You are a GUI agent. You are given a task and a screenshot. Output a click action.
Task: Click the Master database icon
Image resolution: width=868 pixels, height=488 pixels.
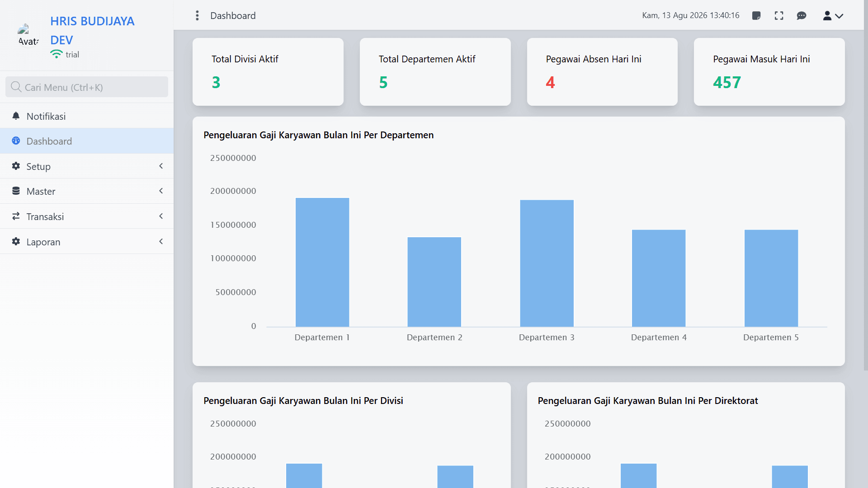[16, 191]
